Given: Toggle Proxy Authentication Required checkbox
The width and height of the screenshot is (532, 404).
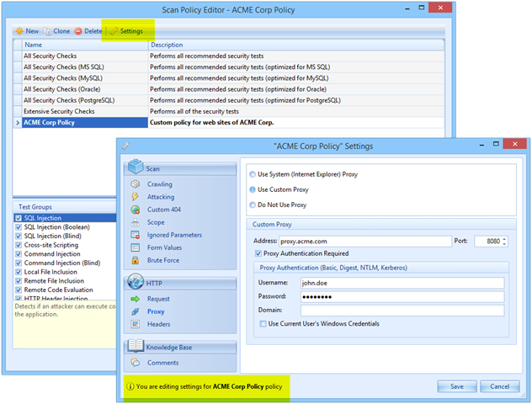Looking at the screenshot, I should coord(258,253).
